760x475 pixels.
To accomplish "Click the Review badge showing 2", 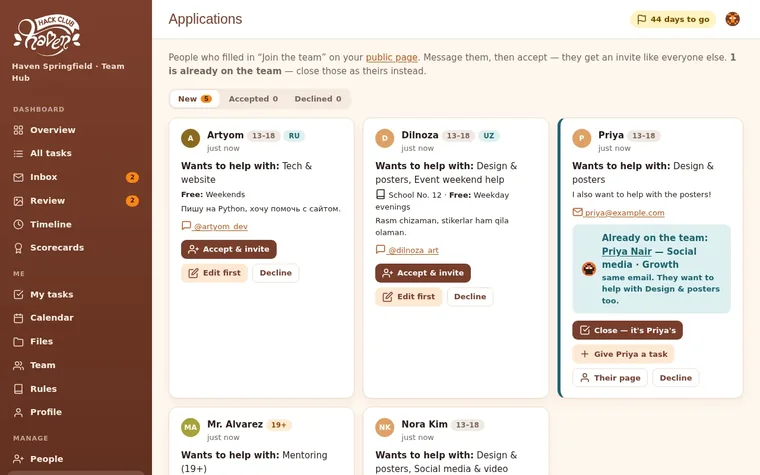I will click(132, 201).
